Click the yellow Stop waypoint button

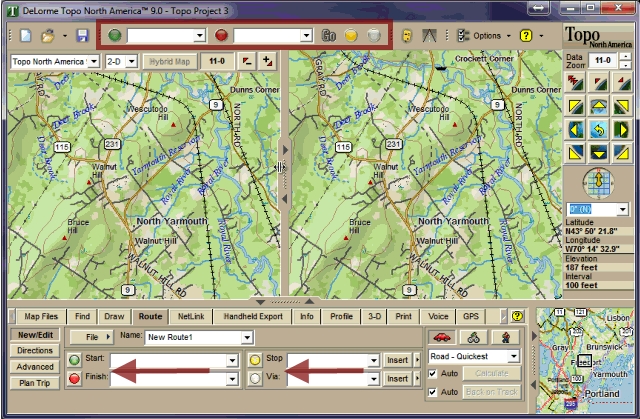click(255, 359)
